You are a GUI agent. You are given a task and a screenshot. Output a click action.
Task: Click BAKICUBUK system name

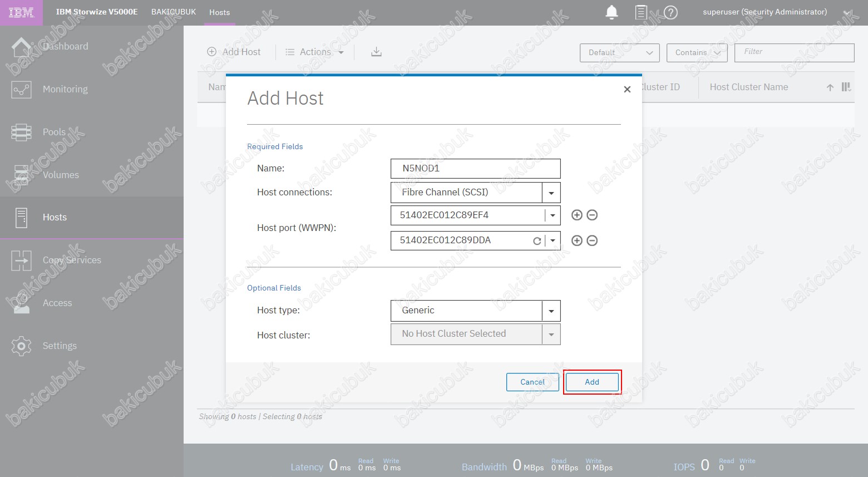tap(174, 12)
